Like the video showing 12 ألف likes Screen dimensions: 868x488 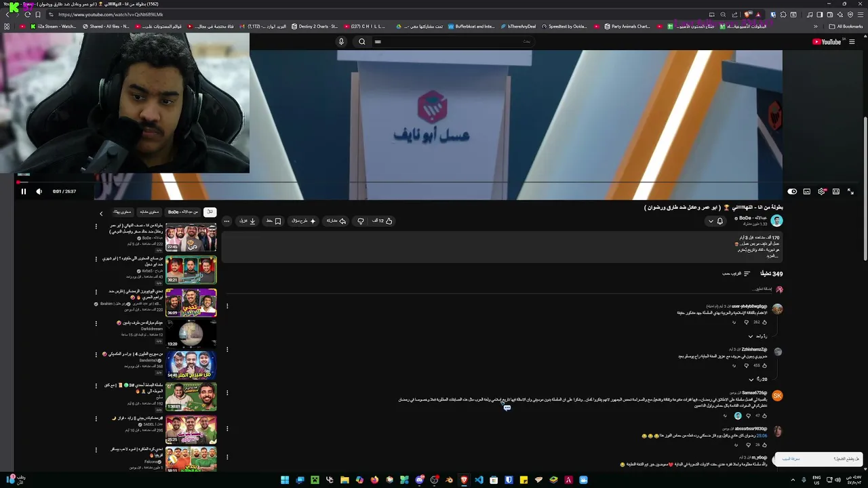[382, 221]
